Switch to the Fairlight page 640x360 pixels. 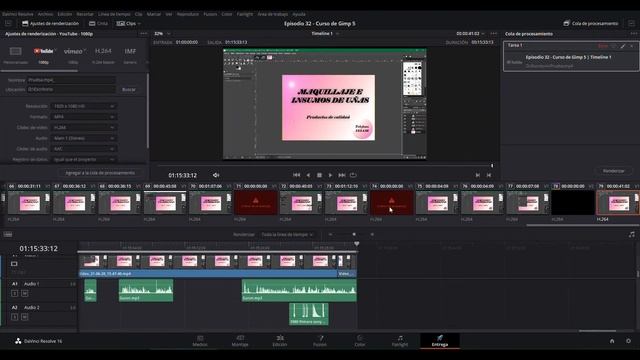click(400, 341)
